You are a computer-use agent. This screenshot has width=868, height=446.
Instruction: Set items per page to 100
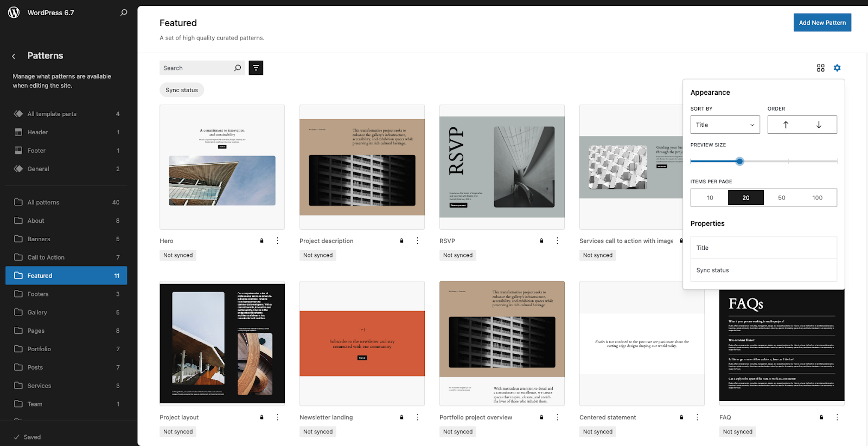click(x=817, y=198)
